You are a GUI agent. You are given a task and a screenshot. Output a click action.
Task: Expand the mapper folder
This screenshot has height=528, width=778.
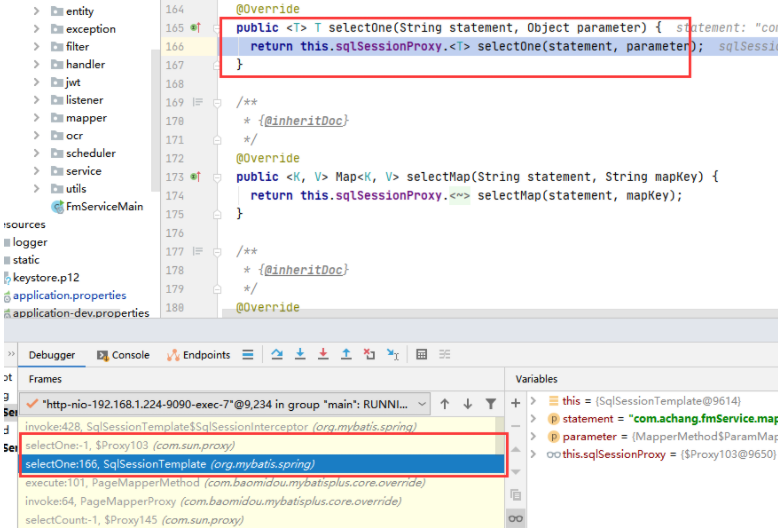coord(36,118)
